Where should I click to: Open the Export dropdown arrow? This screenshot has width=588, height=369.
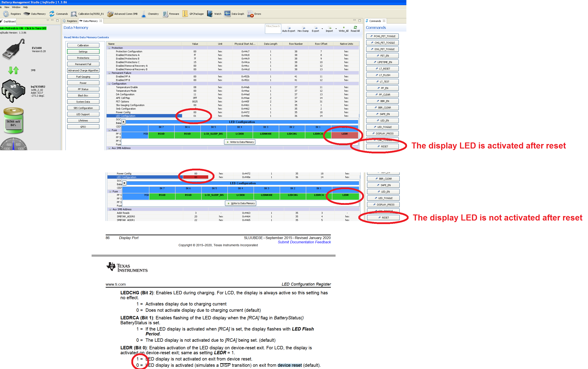(x=322, y=29)
